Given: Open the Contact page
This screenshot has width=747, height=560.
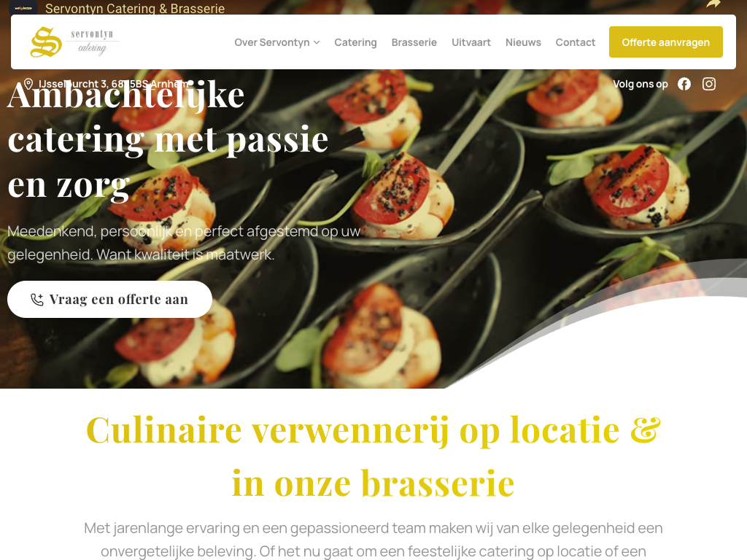Looking at the screenshot, I should [576, 42].
